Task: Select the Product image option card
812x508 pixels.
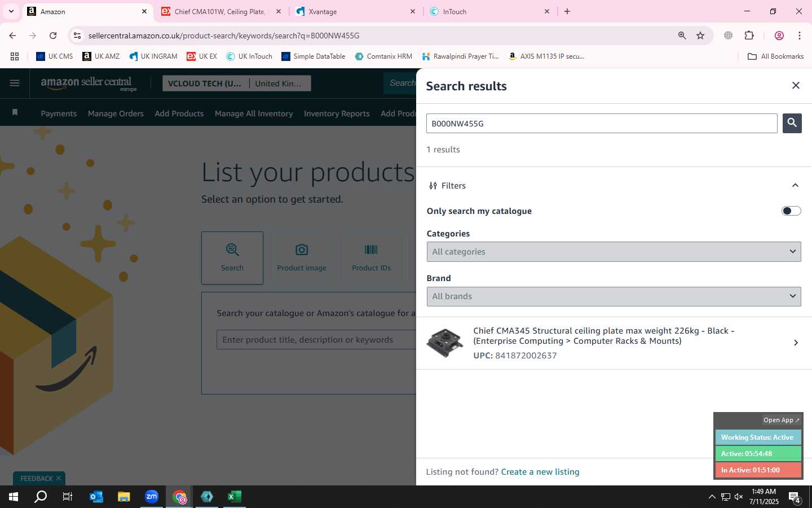Action: [x=302, y=258]
